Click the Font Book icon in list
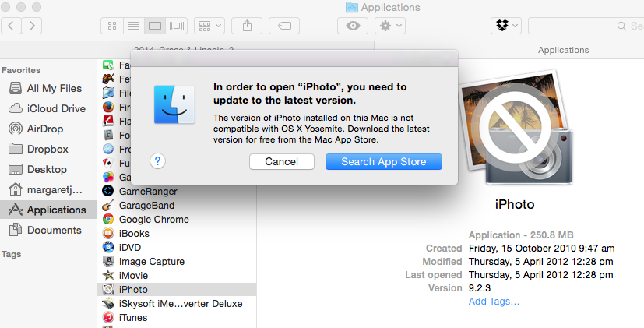 pyautogui.click(x=108, y=135)
